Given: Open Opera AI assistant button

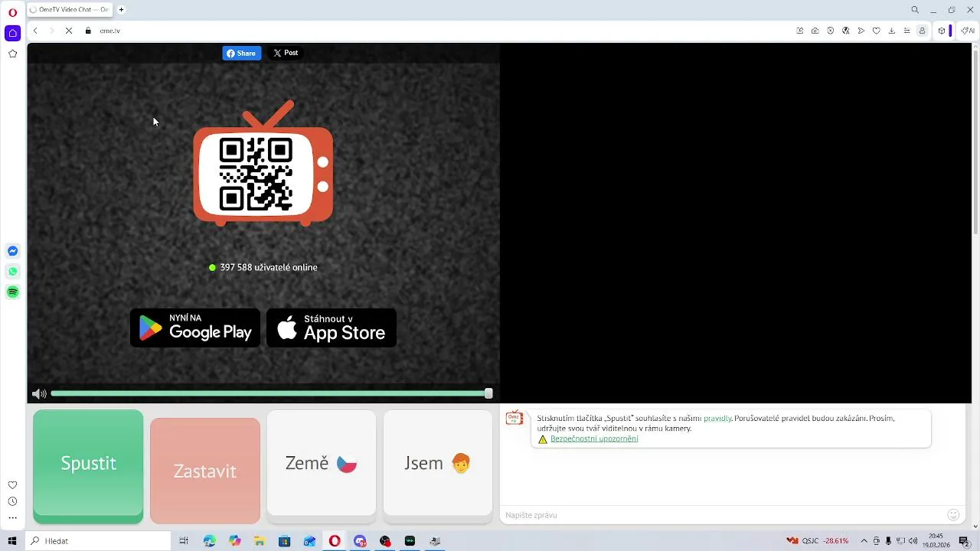Looking at the screenshot, I should [968, 31].
